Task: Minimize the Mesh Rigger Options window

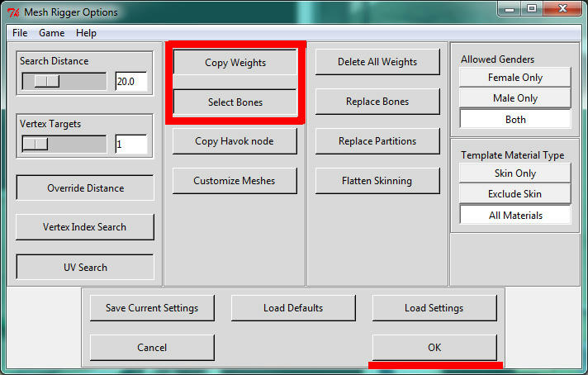Action: [x=510, y=8]
